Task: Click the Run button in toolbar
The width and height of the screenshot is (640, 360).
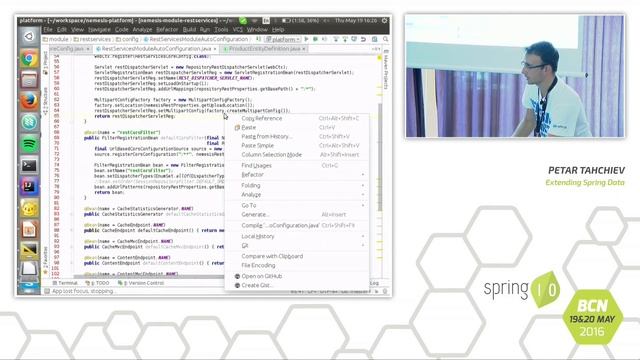Action: (307, 39)
